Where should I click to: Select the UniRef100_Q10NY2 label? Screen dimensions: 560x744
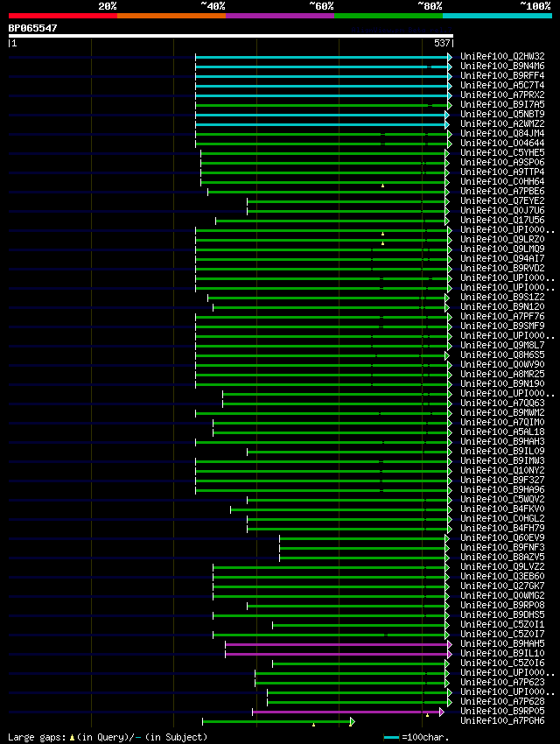502,470
